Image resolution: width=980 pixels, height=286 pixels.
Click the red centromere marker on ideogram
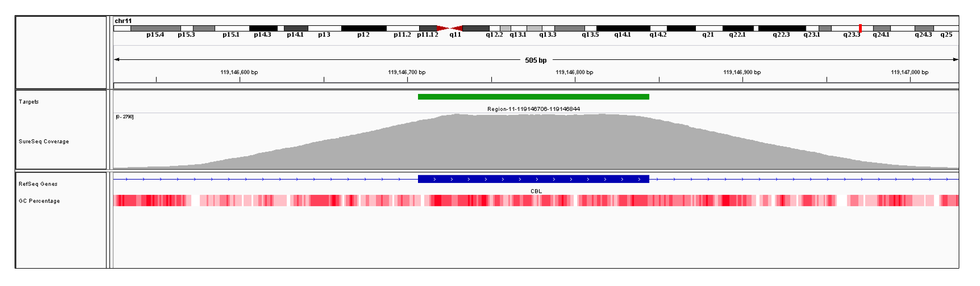pyautogui.click(x=450, y=28)
